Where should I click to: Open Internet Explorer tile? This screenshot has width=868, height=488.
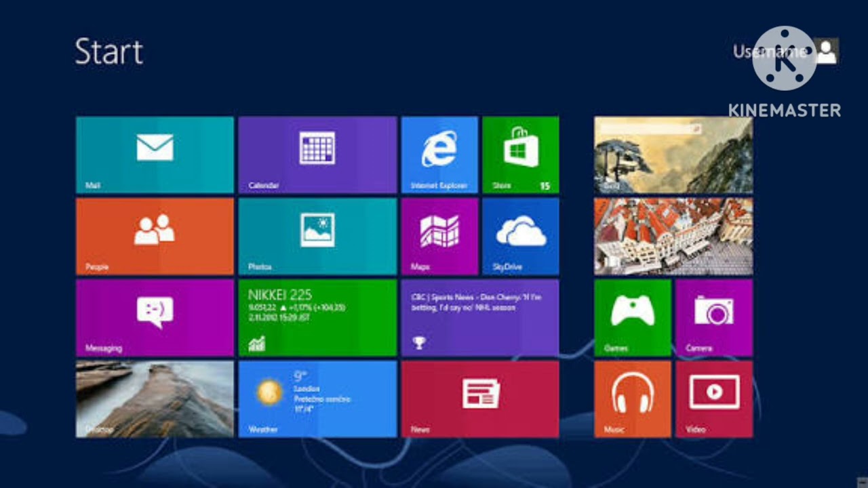pyautogui.click(x=439, y=155)
